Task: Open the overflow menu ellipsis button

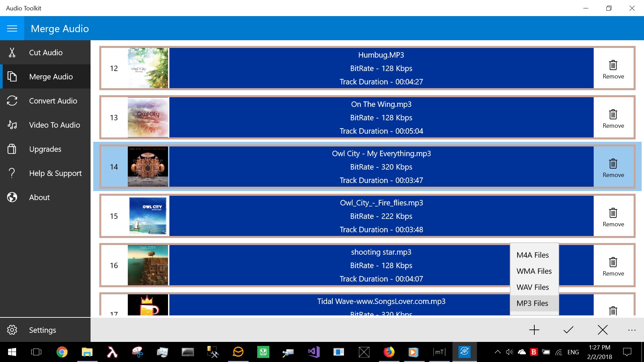Action: click(x=631, y=330)
